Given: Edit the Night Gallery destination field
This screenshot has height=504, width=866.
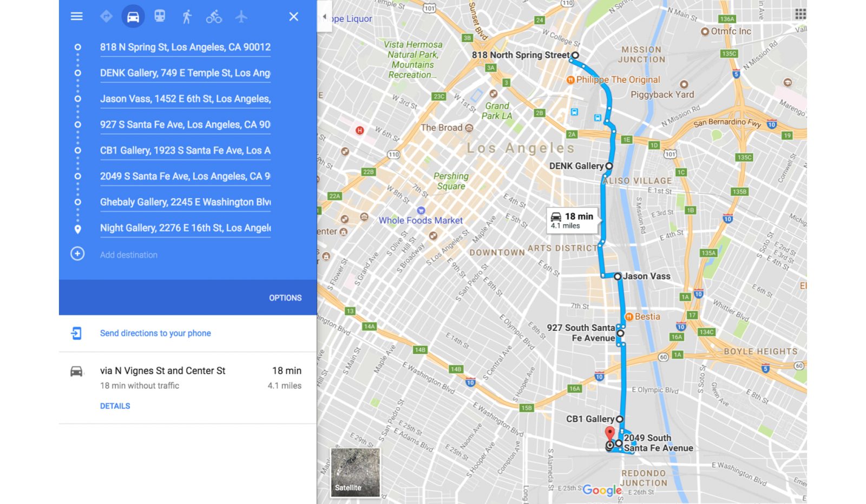Looking at the screenshot, I should tap(185, 228).
